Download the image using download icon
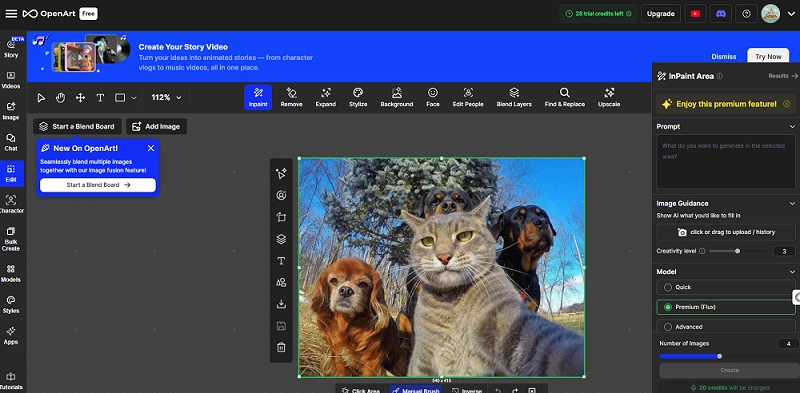 (x=281, y=304)
